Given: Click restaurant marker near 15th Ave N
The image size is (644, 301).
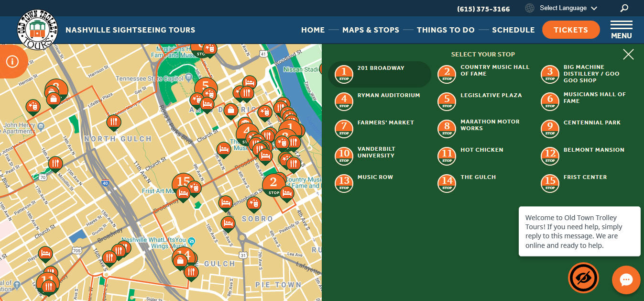Looking at the screenshot, I should tap(55, 164).
